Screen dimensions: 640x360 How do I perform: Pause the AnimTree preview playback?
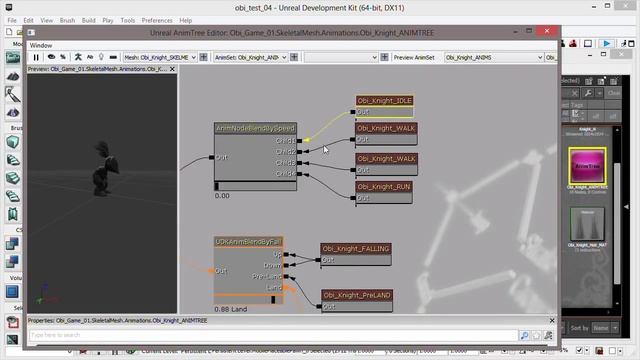tap(36, 58)
